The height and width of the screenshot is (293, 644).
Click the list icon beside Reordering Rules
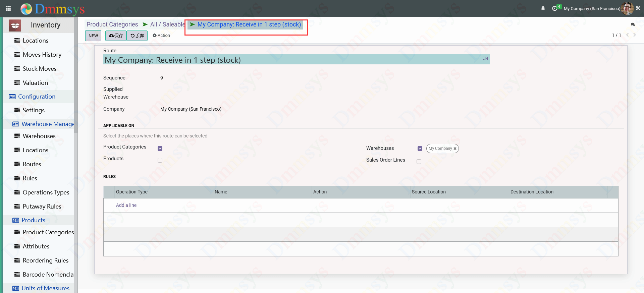(17, 260)
